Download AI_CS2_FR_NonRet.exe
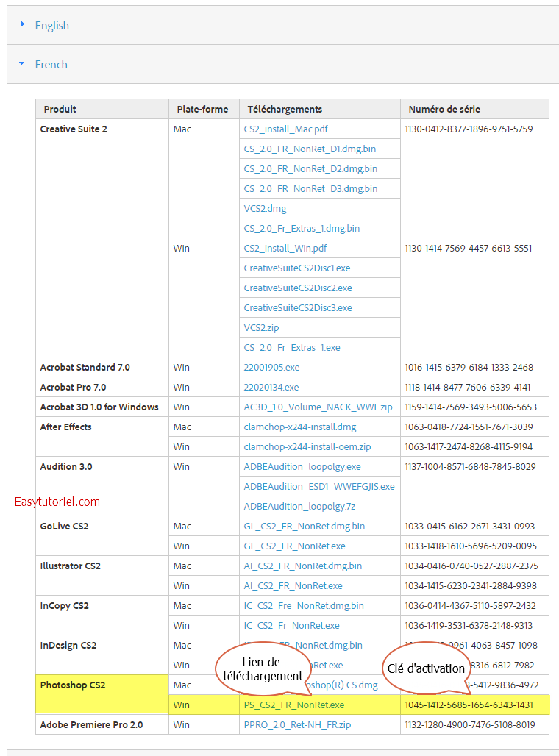 (293, 586)
